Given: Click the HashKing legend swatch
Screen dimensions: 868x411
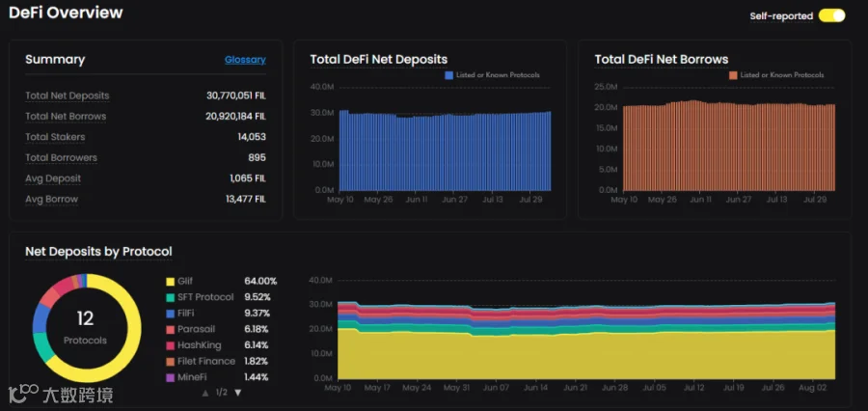Looking at the screenshot, I should click(171, 345).
